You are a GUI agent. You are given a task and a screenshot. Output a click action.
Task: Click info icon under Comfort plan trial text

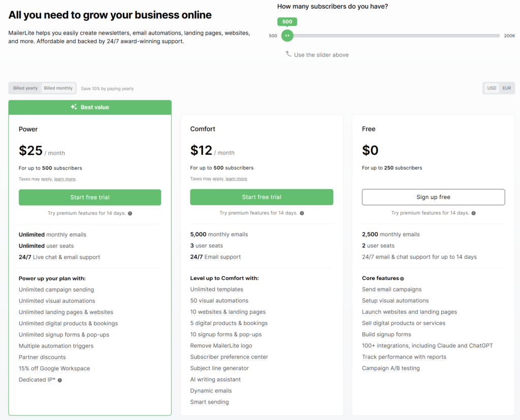tap(302, 213)
